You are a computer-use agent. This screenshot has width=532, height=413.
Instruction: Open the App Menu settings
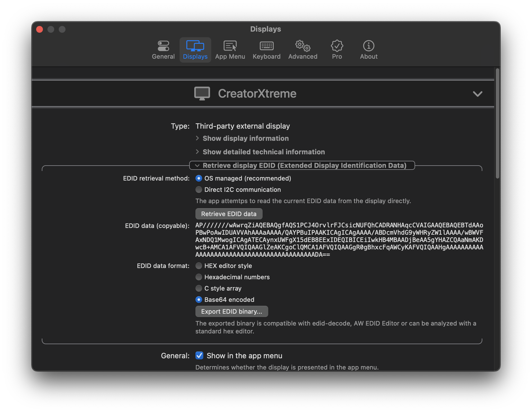tap(230, 50)
